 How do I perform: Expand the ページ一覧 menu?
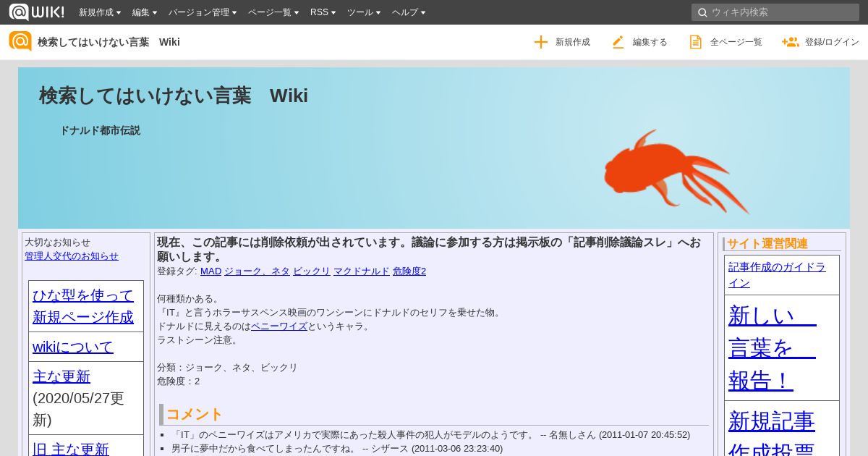click(273, 12)
